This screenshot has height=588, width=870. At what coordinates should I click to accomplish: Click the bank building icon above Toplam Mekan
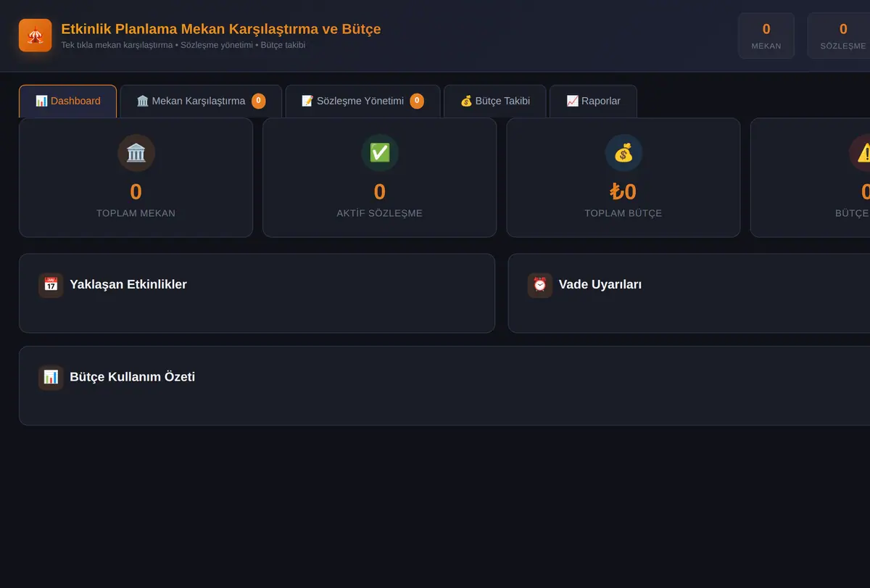136,153
